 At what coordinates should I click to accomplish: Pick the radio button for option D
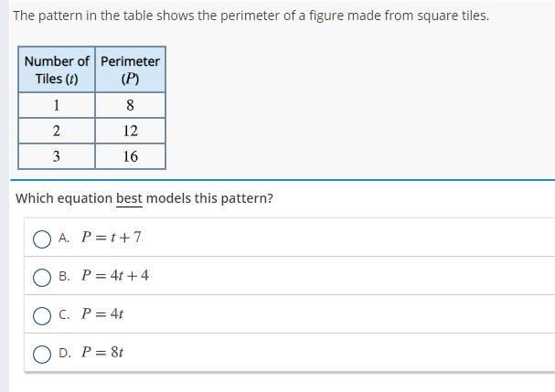click(x=42, y=355)
